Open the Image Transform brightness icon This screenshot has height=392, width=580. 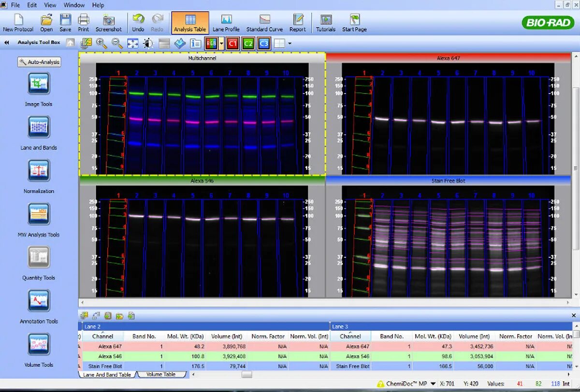pos(148,43)
